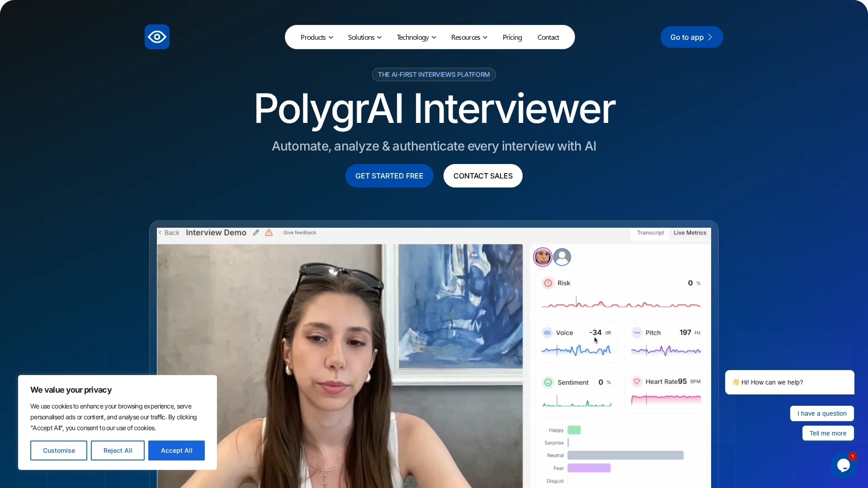Click the Pitch waveform graph
This screenshot has height=488, width=868.
coord(666,350)
